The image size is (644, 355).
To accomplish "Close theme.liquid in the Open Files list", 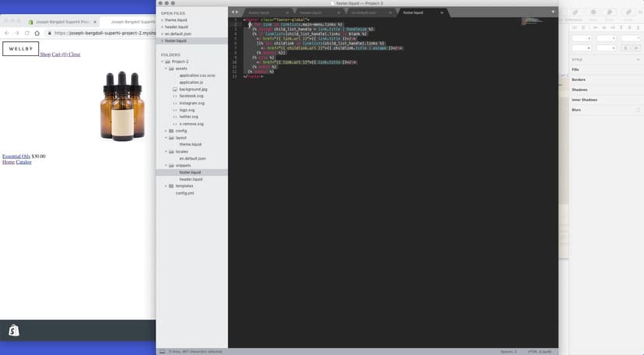I will pyautogui.click(x=162, y=19).
